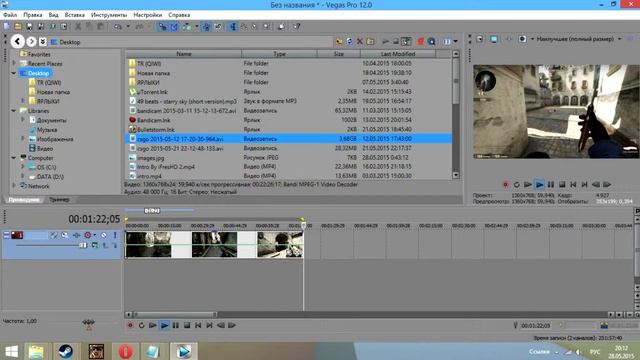Toggle Lock Envelopes to Events
This screenshot has height=360, width=640.
(207, 27)
